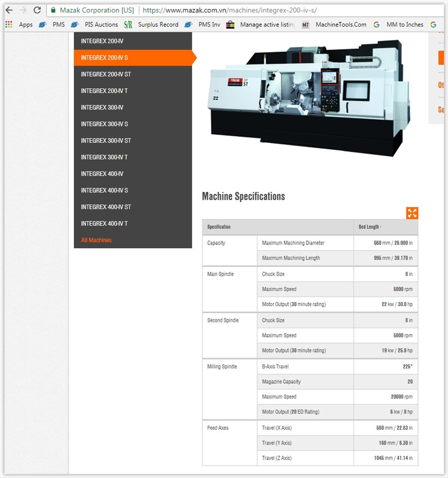The image size is (448, 478).
Task: Click the Motor Output (20 ED Rating) label
Action: point(291,412)
